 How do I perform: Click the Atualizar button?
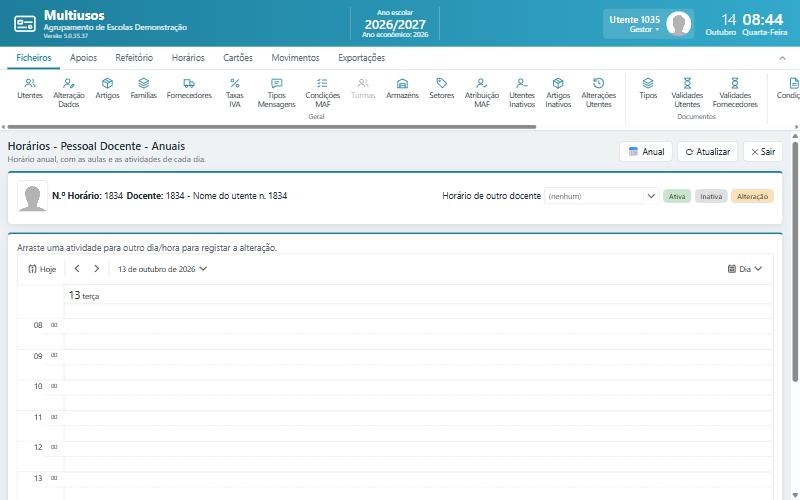pos(707,152)
